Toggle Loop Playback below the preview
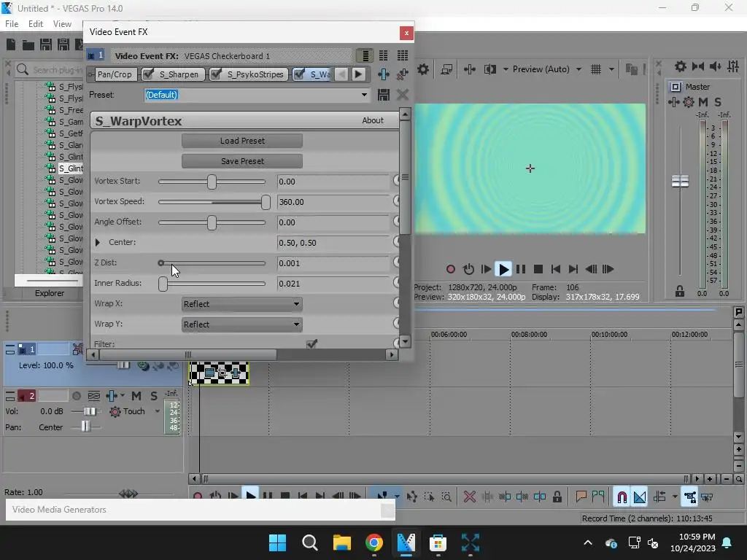The height and width of the screenshot is (560, 747). (468, 270)
